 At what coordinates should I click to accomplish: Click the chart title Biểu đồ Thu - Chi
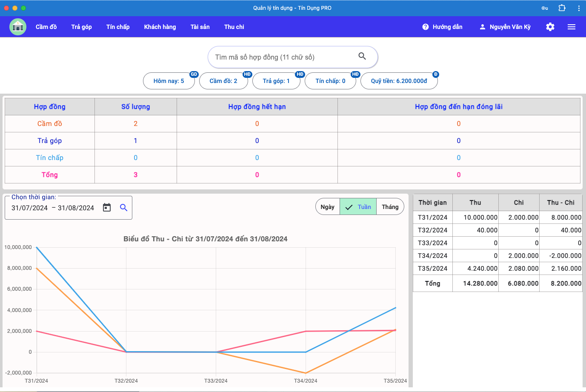206,239
